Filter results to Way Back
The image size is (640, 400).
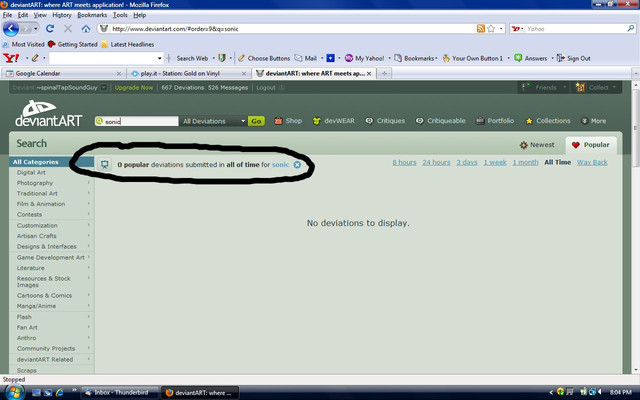tap(592, 162)
